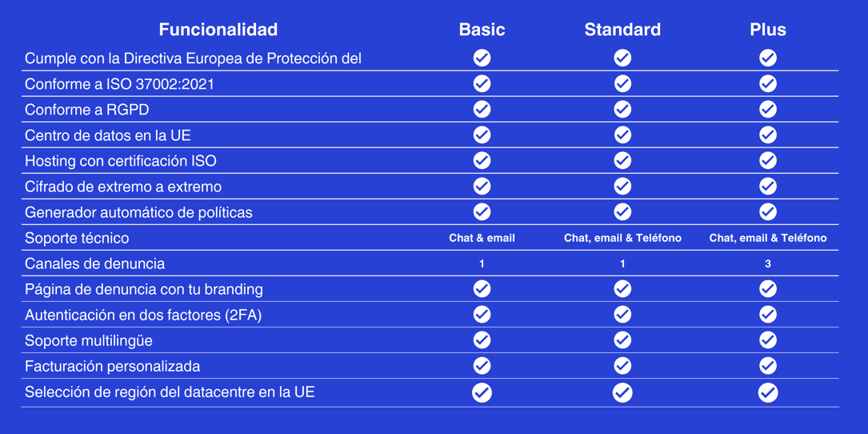Click the Soporte técnico row label

click(x=77, y=238)
